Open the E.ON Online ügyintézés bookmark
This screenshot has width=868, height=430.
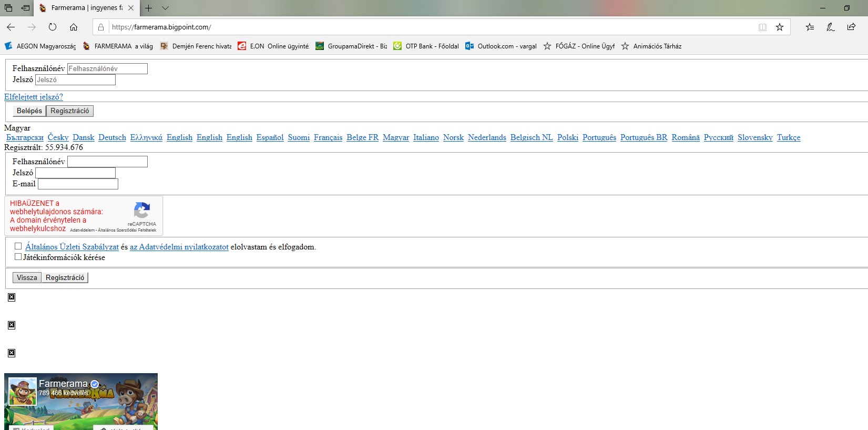[273, 46]
